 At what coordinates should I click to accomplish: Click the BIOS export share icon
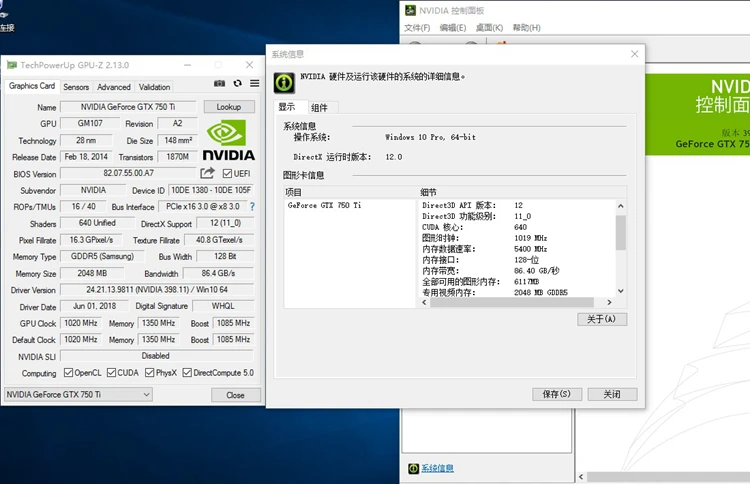pos(208,174)
